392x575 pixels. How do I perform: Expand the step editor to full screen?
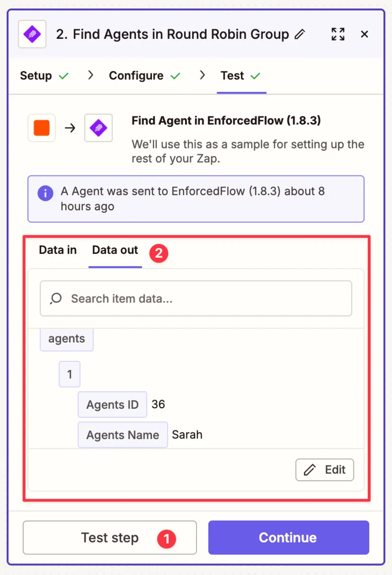pyautogui.click(x=338, y=34)
